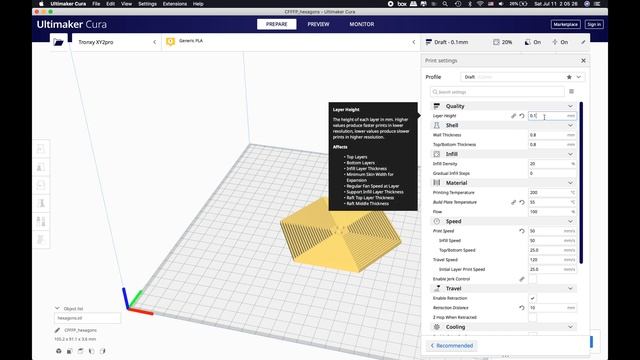
Task: Select the top view icon
Action: point(80,351)
